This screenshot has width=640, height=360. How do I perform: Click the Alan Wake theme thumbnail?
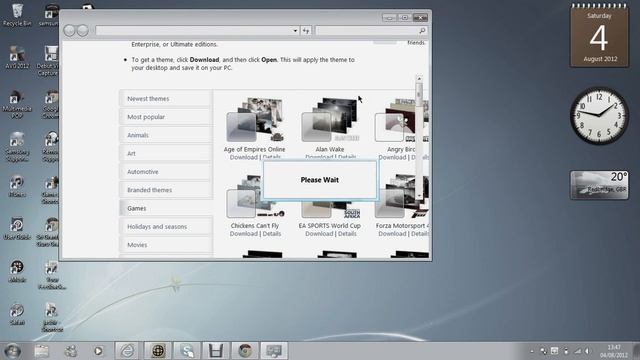tap(330, 120)
